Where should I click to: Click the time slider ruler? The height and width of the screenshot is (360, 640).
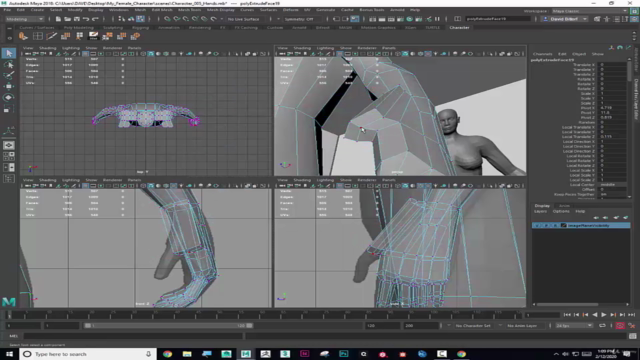(x=263, y=315)
